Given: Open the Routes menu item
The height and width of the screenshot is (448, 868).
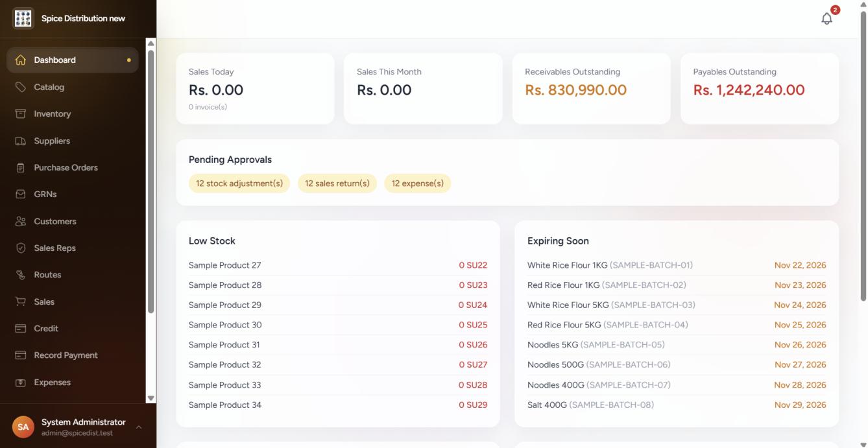Looking at the screenshot, I should [x=73, y=275].
